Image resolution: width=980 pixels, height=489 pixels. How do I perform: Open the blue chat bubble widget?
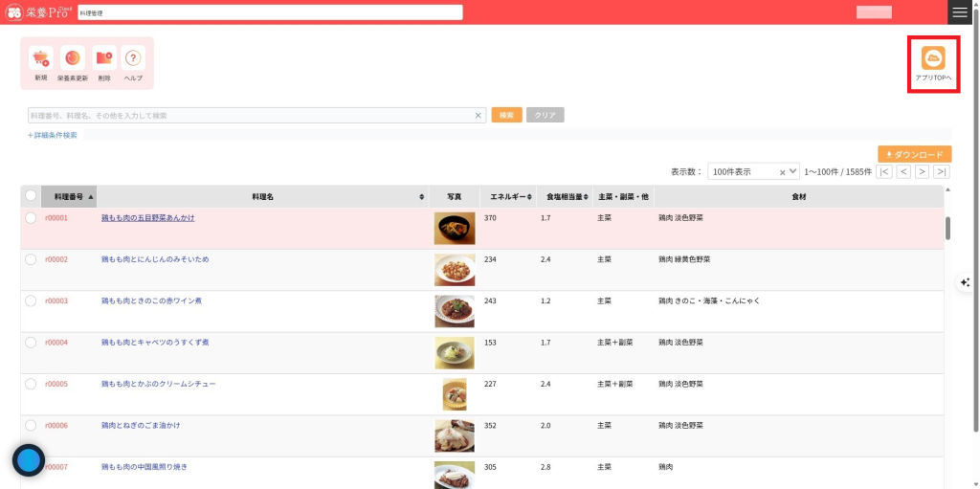click(x=29, y=460)
